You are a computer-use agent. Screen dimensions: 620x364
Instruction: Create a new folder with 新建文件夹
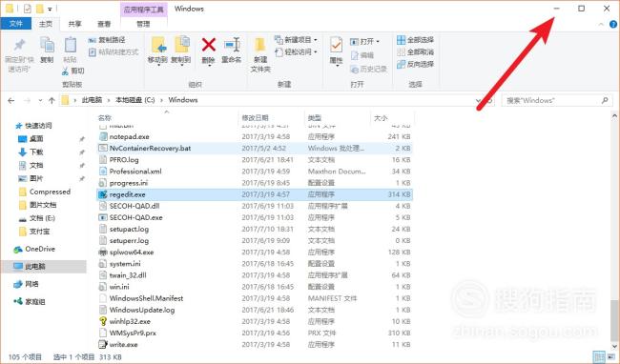point(260,54)
